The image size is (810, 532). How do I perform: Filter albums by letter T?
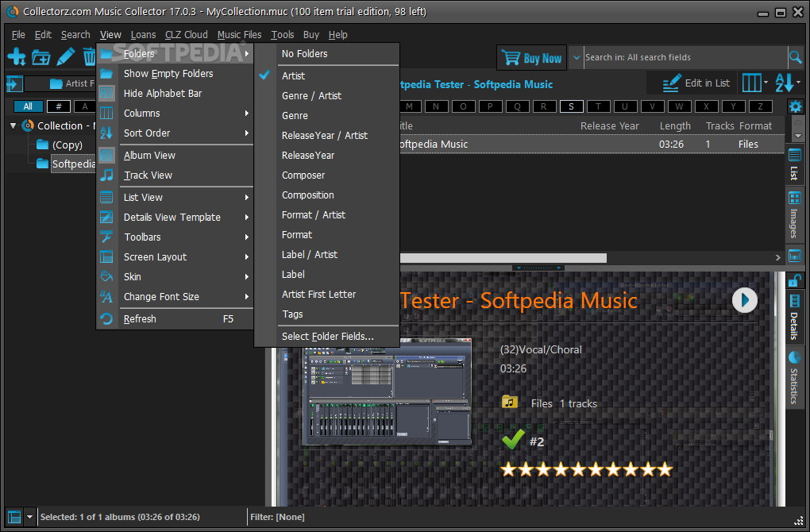point(598,106)
